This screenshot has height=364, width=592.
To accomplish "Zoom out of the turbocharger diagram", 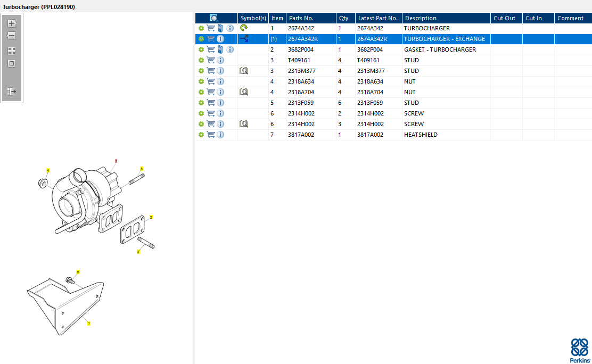I will click(12, 36).
